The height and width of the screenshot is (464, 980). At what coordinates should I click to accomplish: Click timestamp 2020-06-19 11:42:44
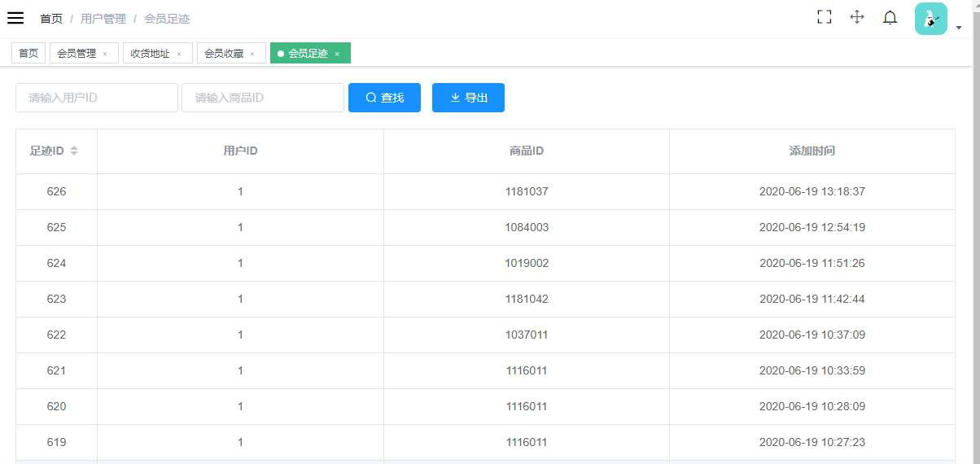812,299
